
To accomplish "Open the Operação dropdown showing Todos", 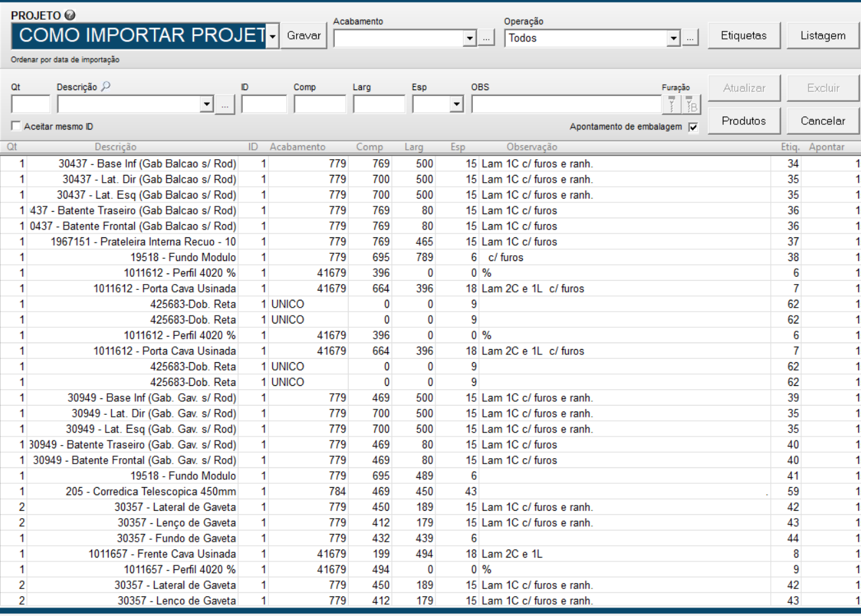I will pyautogui.click(x=674, y=38).
